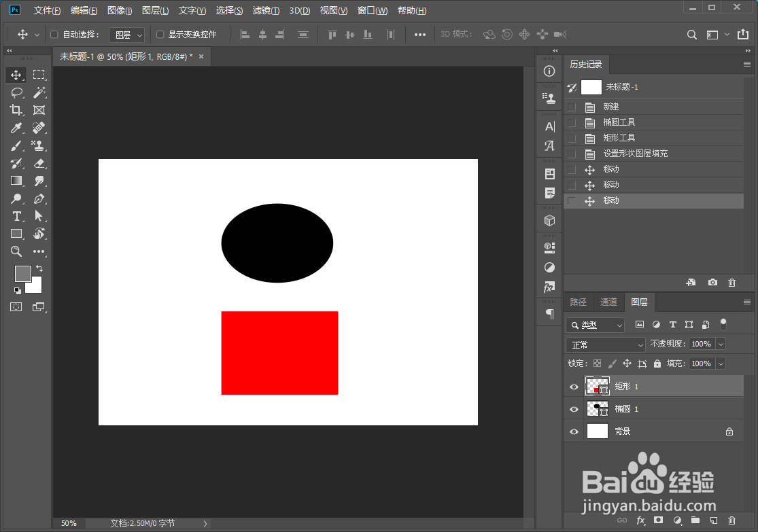Select the Crop tool
The width and height of the screenshot is (758, 532).
click(16, 110)
